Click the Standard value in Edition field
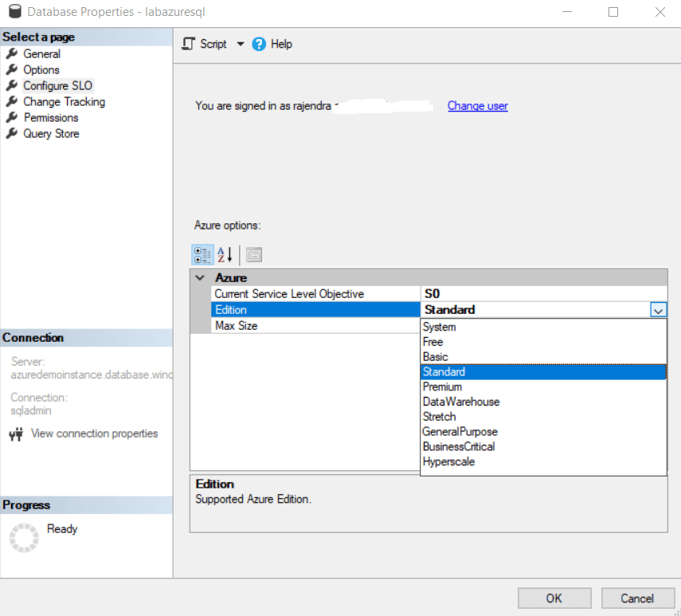This screenshot has height=616, width=681. (449, 310)
